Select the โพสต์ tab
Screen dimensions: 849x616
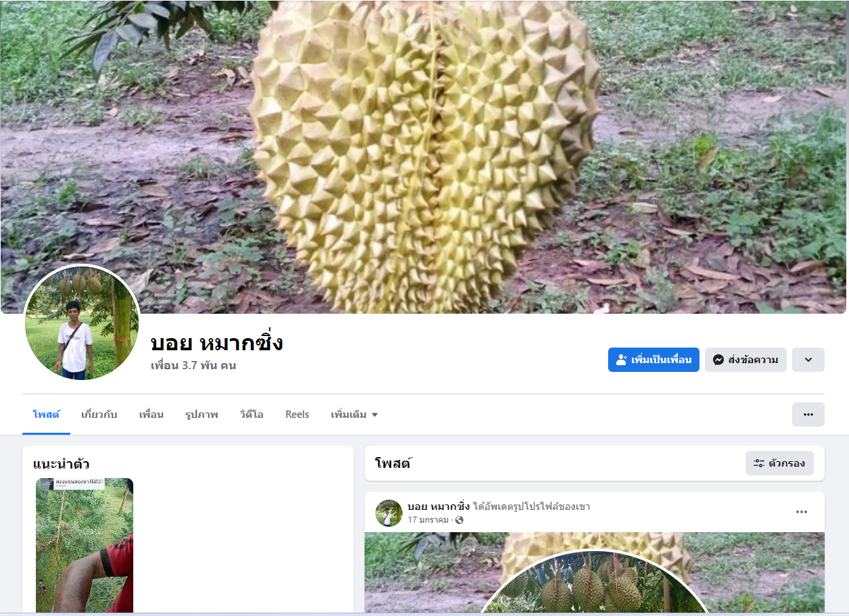(46, 414)
